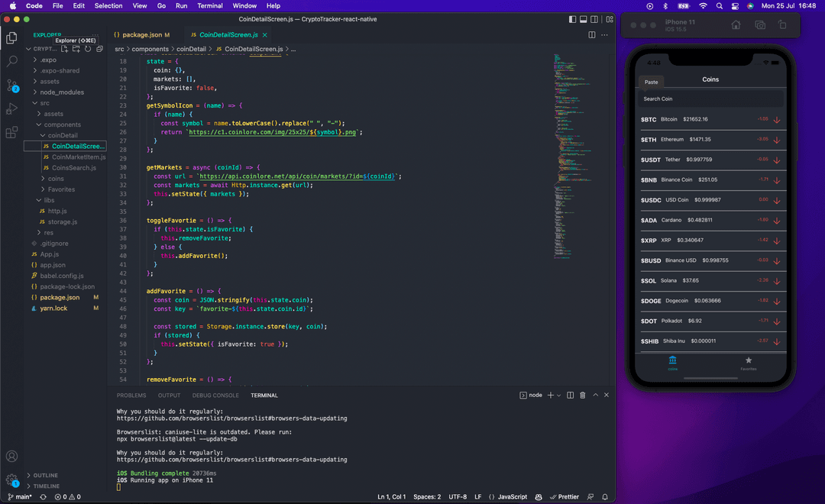Open the Extensions view

tap(10, 131)
